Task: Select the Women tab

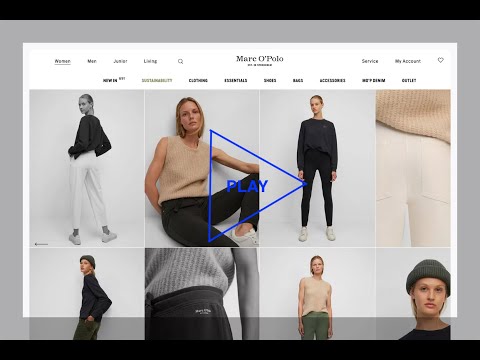Action: coord(62,61)
